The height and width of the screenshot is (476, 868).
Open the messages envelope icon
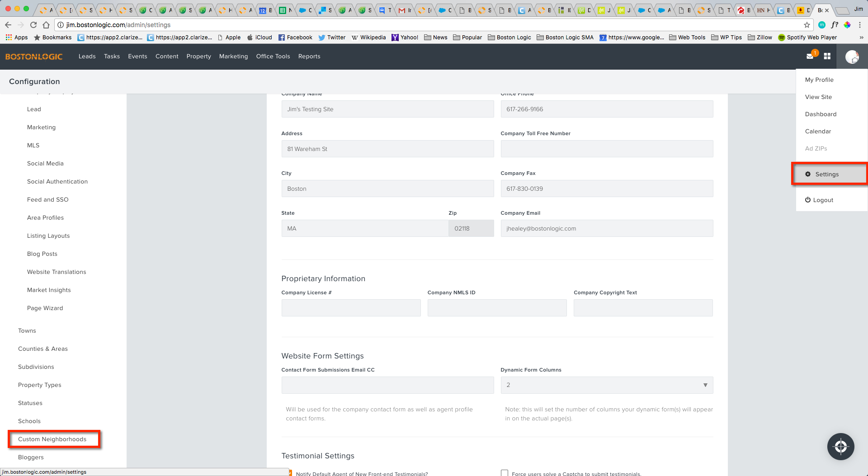(x=810, y=56)
